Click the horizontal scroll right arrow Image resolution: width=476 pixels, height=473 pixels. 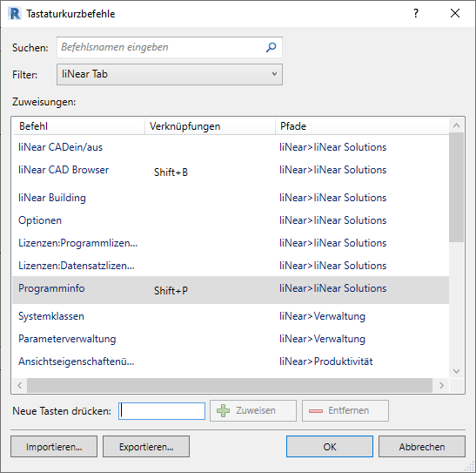[441, 386]
